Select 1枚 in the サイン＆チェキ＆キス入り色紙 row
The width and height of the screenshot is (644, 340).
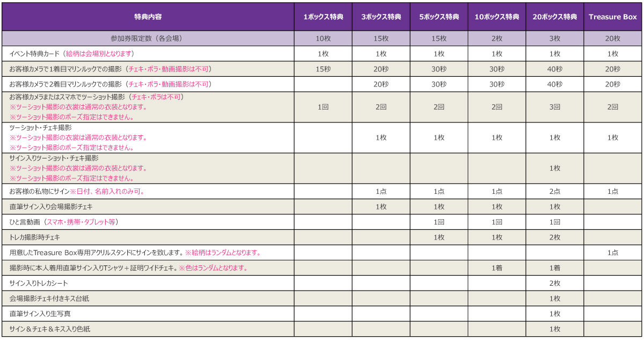click(x=555, y=329)
